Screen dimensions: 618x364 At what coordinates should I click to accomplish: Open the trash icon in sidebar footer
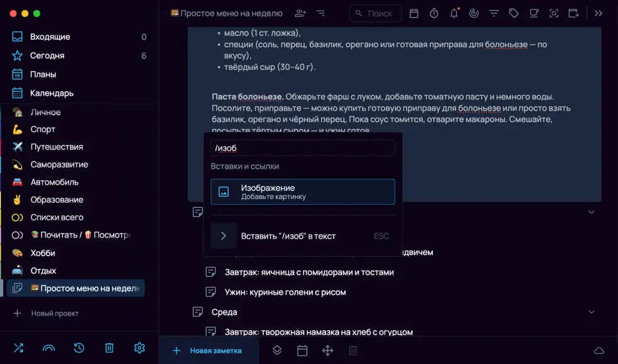pos(109,348)
